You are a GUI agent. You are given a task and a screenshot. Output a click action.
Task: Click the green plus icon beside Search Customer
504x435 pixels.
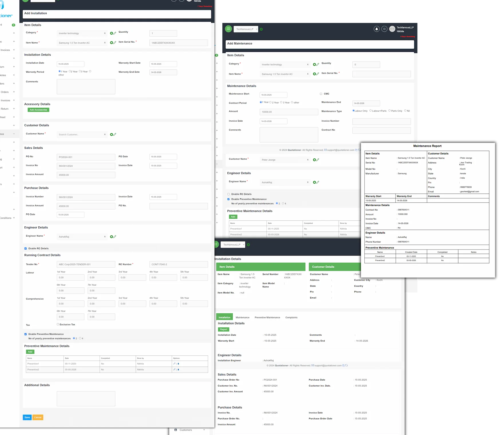point(111,135)
